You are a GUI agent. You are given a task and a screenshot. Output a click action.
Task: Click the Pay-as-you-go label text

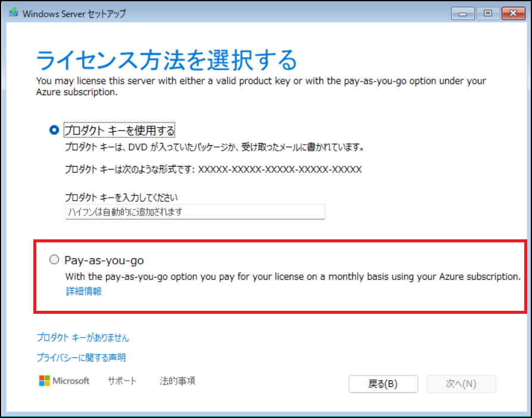[104, 260]
